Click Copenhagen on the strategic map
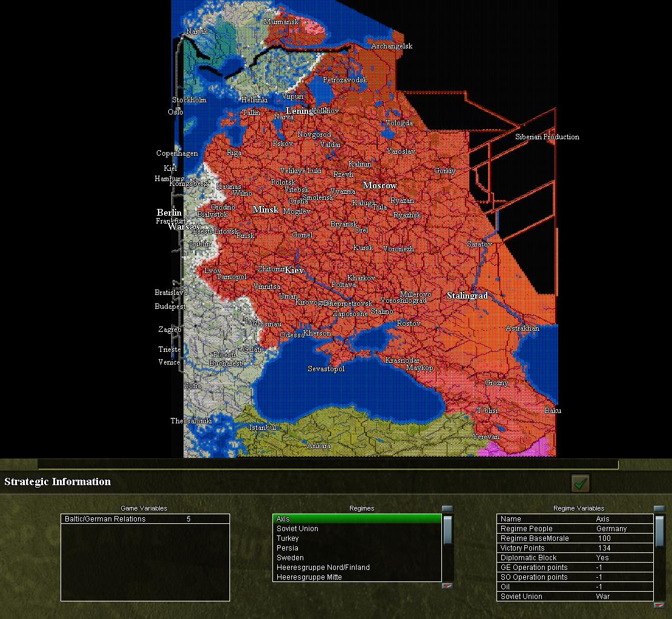672x619 pixels. [x=177, y=153]
